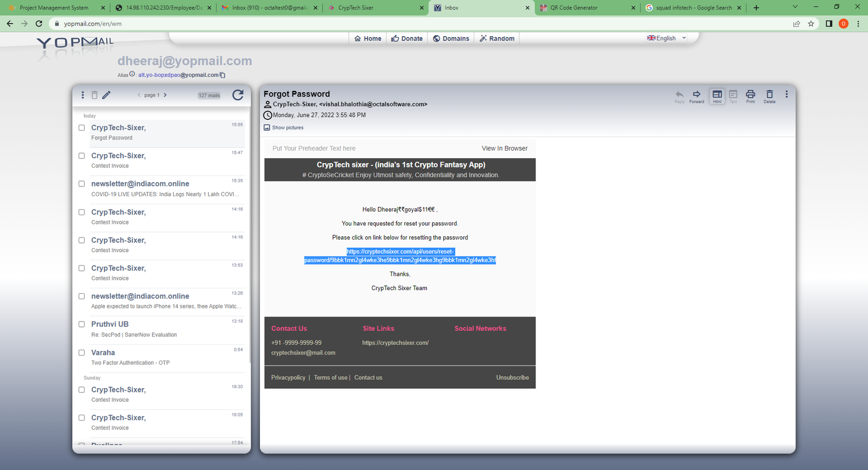Viewport: 868px width, 470px height.
Task: Open the Domains menu item
Action: pyautogui.click(x=451, y=38)
